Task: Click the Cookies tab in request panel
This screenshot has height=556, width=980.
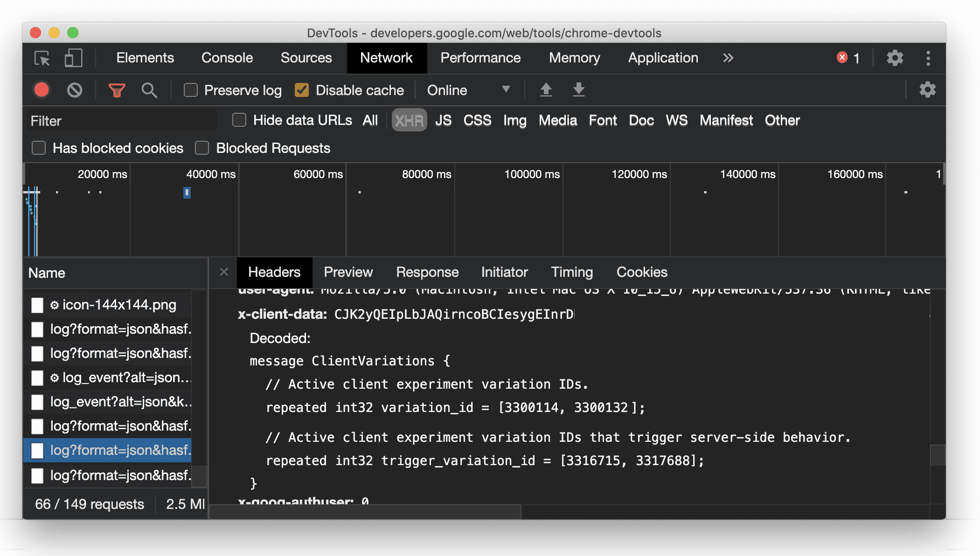Action: click(x=641, y=272)
